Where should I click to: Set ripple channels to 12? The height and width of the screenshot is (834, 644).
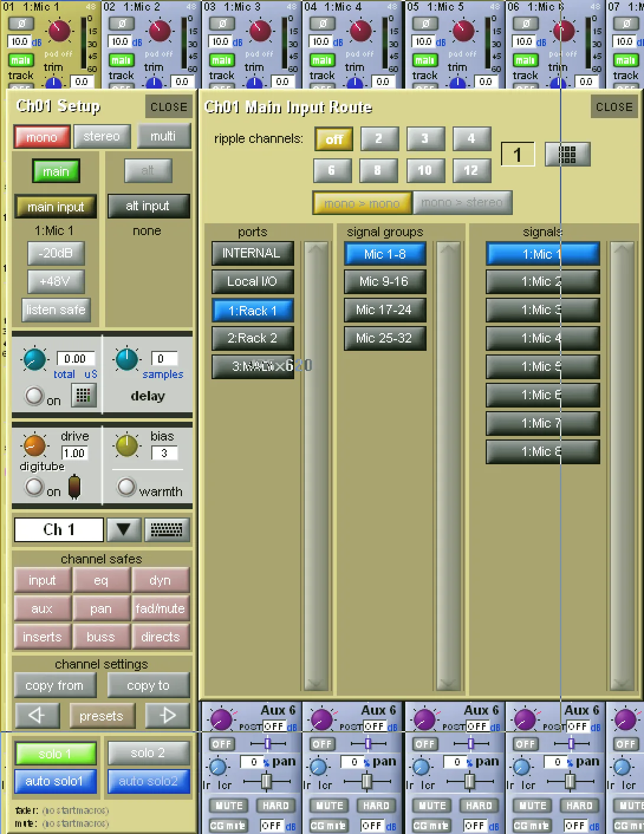[x=471, y=171]
